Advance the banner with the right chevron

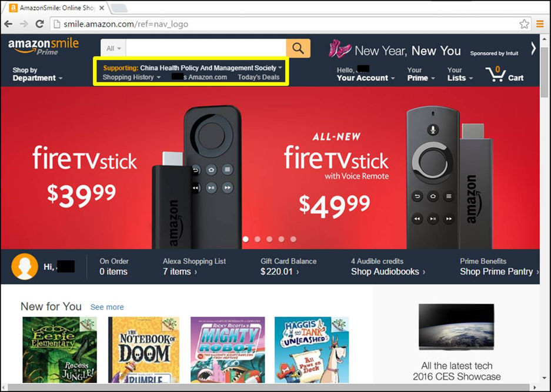click(x=533, y=48)
